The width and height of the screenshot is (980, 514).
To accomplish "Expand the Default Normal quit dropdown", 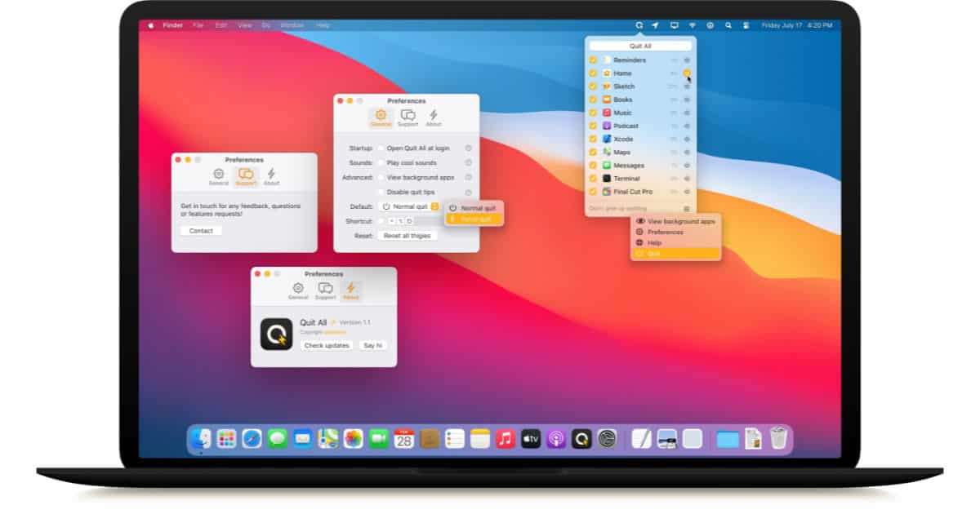I will [434, 206].
